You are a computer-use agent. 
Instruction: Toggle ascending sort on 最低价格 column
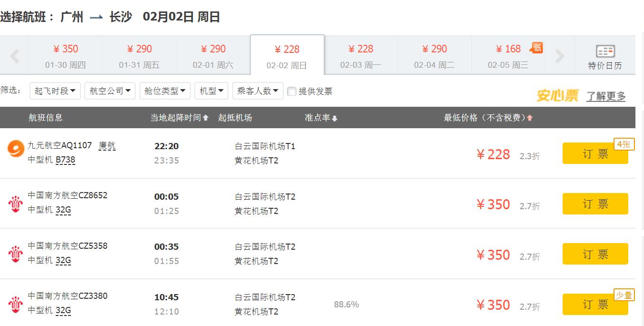pos(530,118)
